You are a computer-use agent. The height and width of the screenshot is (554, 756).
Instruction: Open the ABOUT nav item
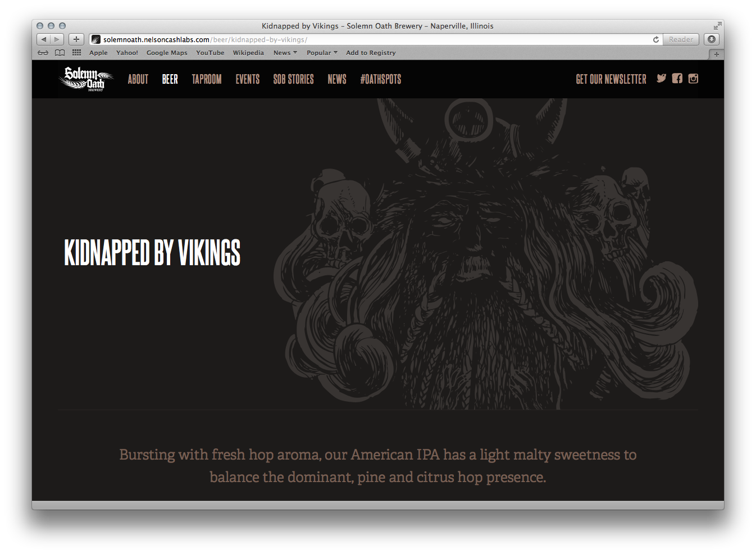point(138,79)
